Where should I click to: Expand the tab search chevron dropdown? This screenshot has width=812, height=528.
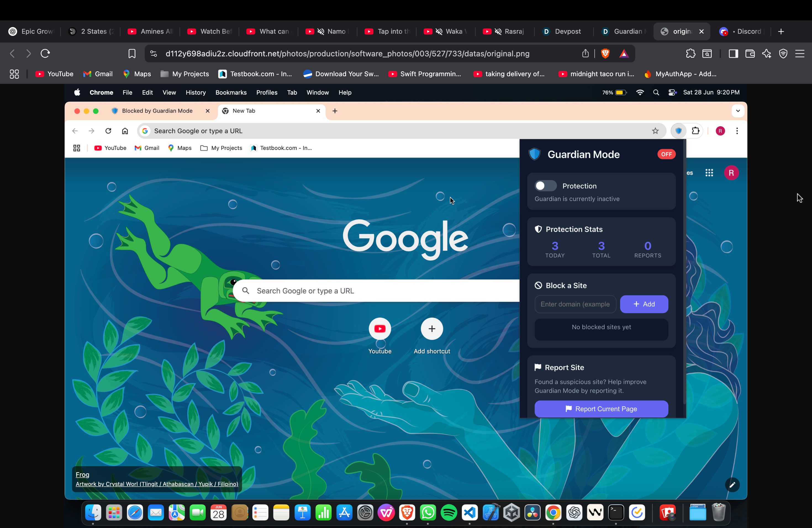click(738, 111)
